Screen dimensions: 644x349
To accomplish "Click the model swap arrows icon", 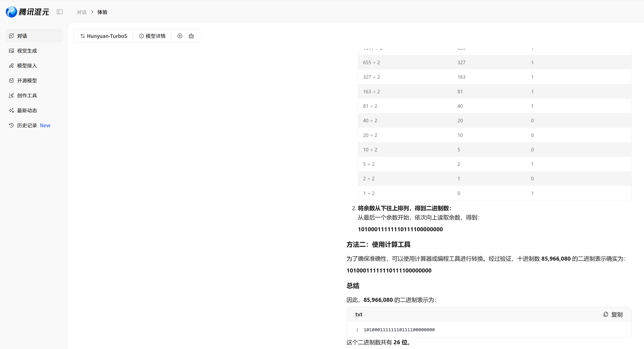I will tap(82, 36).
